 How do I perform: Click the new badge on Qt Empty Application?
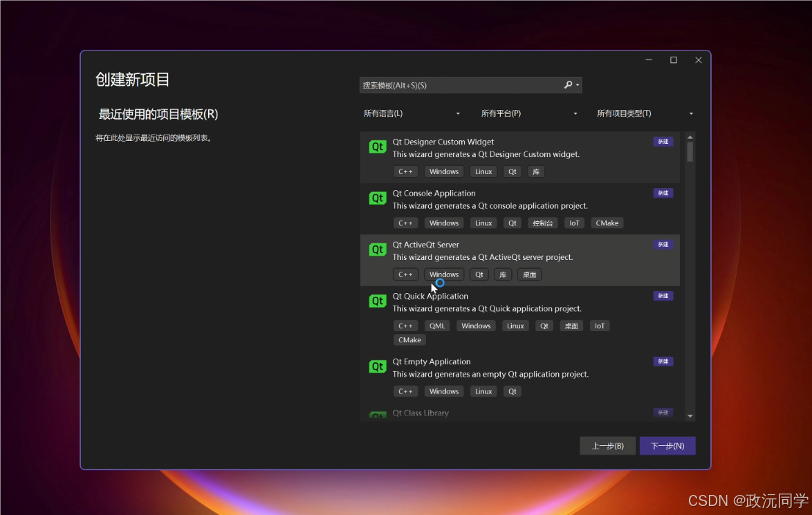pyautogui.click(x=663, y=362)
